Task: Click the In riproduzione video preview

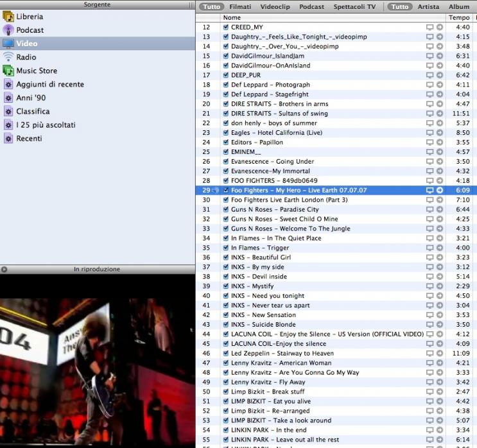Action: 98,361
